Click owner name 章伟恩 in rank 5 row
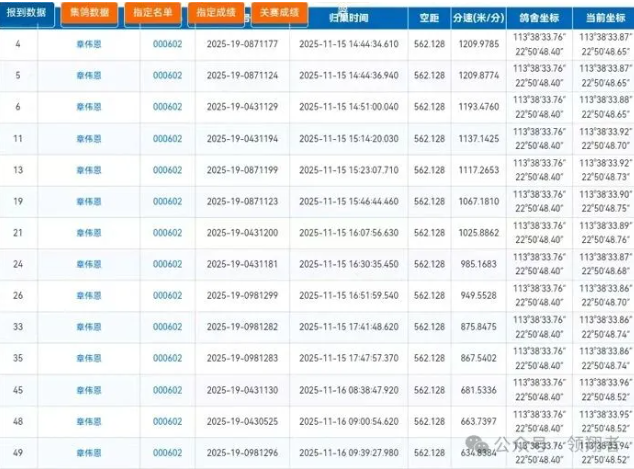The width and height of the screenshot is (634, 469). pyautogui.click(x=89, y=75)
